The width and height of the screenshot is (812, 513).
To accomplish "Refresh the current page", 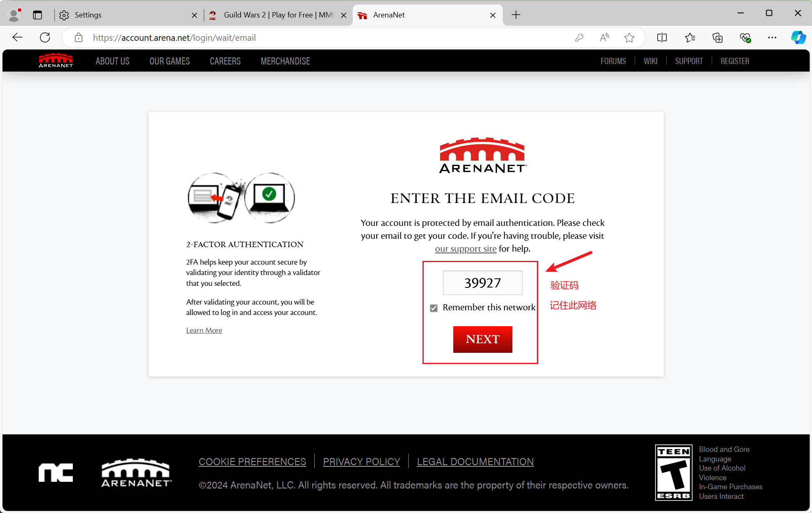I will pyautogui.click(x=45, y=37).
